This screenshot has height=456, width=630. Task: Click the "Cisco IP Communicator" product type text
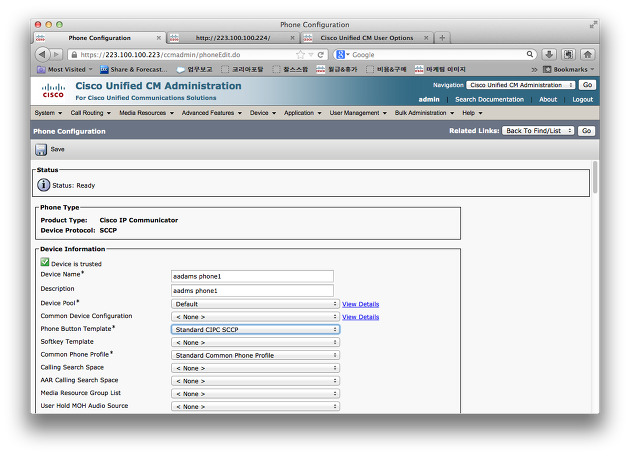(x=139, y=220)
